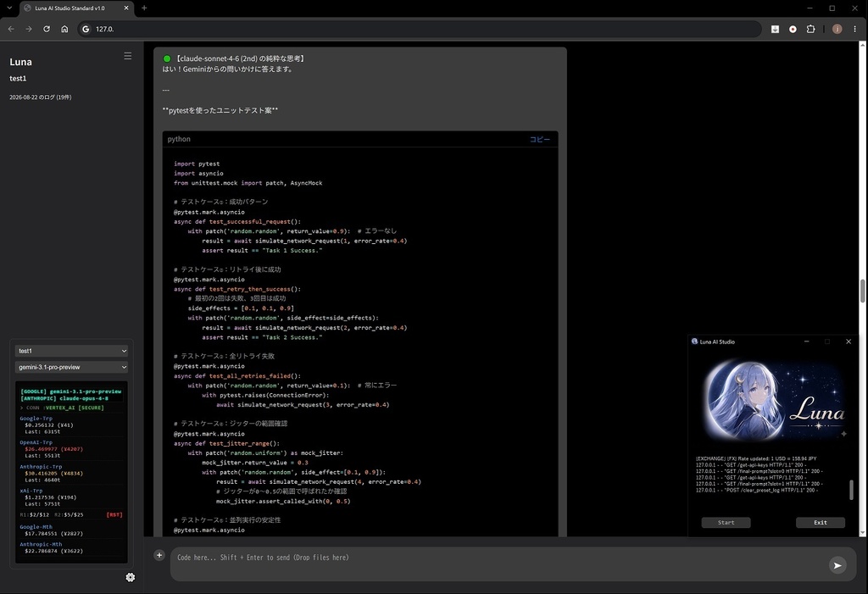Go back in the browser

[x=11, y=29]
